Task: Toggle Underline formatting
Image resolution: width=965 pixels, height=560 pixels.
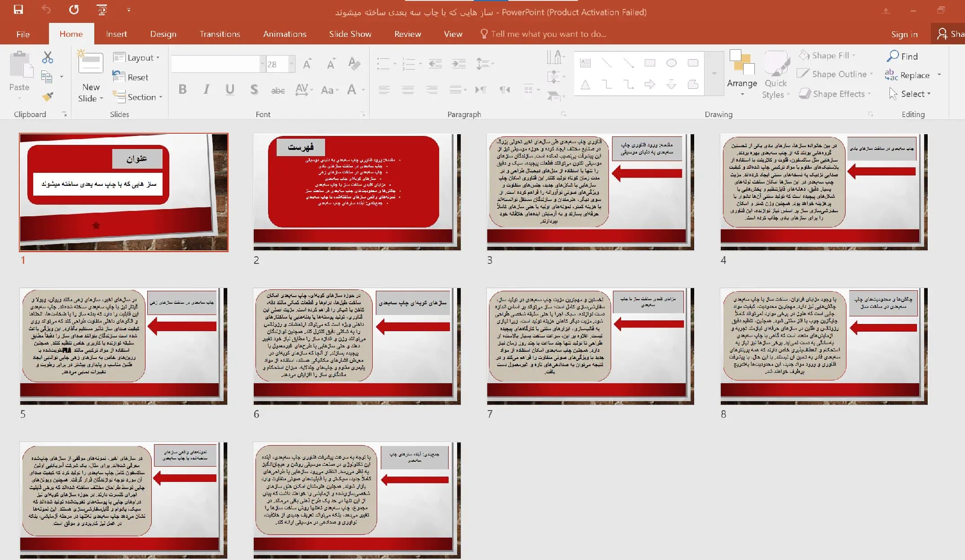Action: pyautogui.click(x=230, y=89)
